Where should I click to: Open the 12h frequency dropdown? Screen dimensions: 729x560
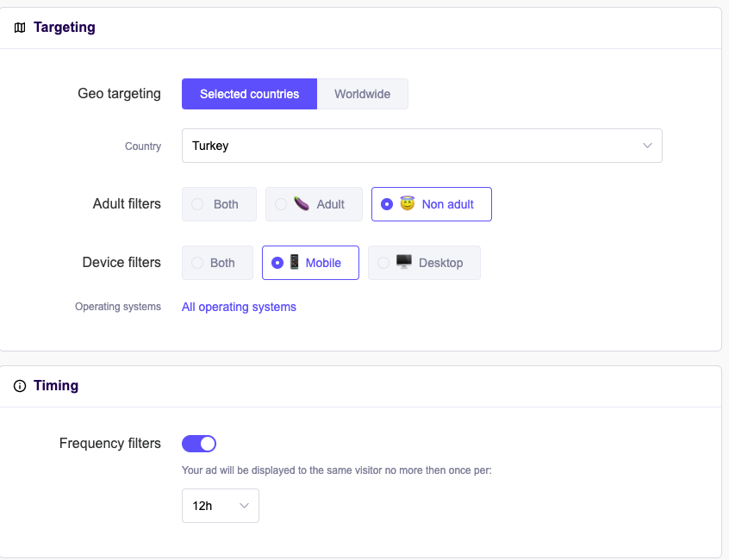coord(220,506)
